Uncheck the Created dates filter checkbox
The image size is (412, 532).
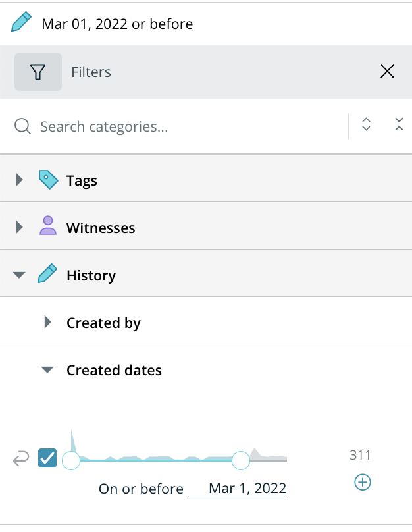(47, 458)
